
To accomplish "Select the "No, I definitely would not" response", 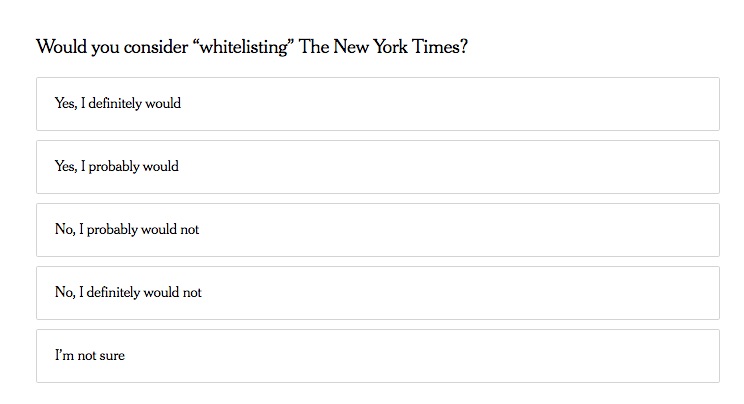I will [377, 292].
